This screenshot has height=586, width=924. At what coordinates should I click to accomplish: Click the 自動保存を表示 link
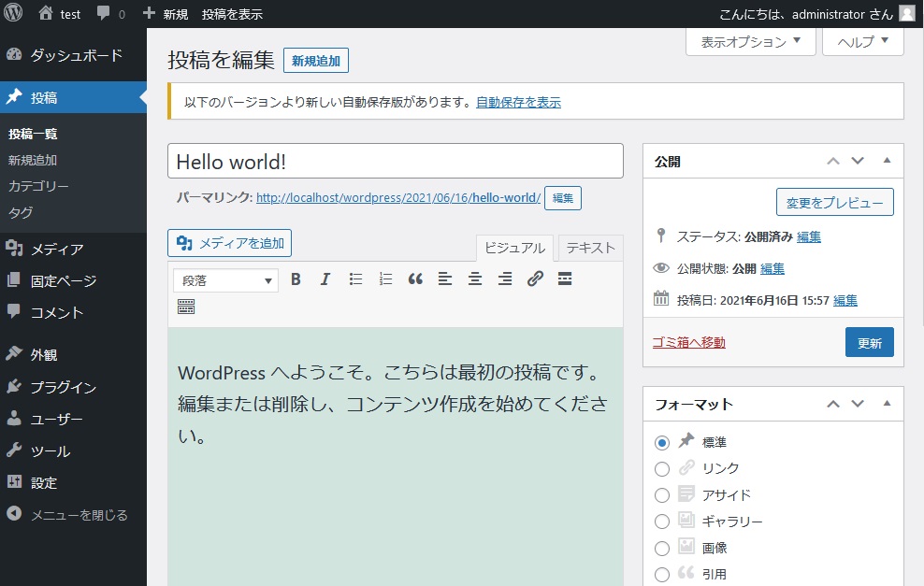(x=518, y=103)
